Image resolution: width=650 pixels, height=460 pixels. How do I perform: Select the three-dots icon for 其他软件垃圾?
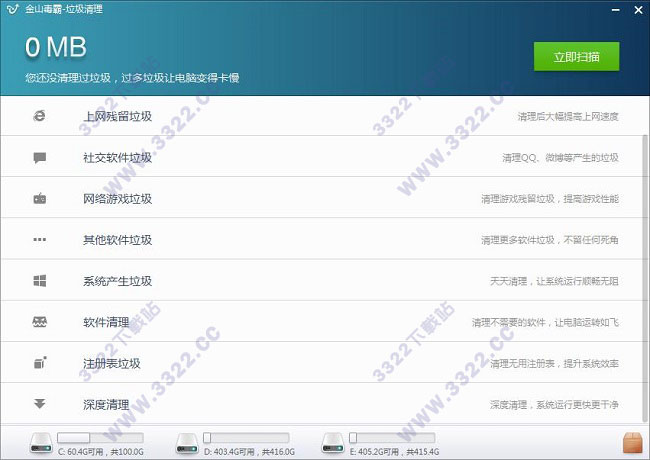pyautogui.click(x=39, y=240)
